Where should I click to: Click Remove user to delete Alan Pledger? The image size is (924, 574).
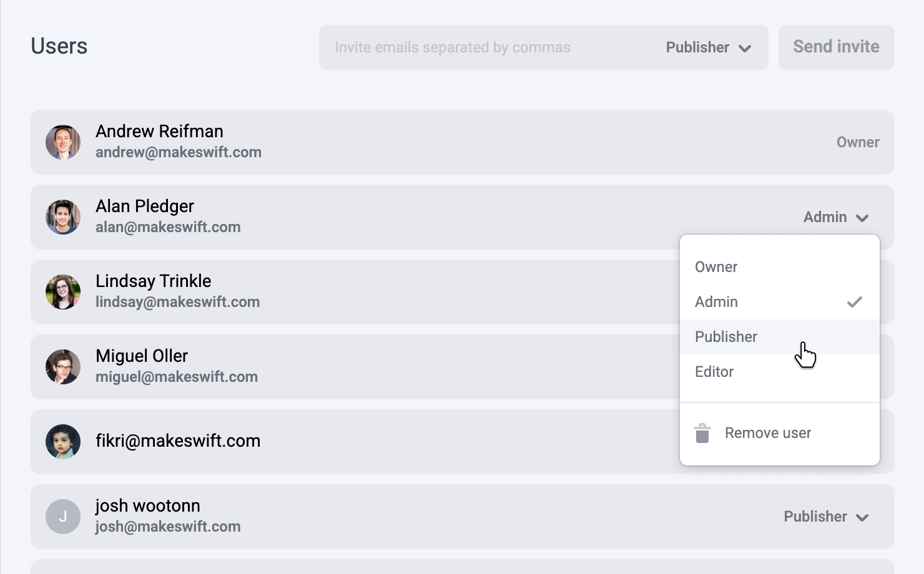pos(767,432)
